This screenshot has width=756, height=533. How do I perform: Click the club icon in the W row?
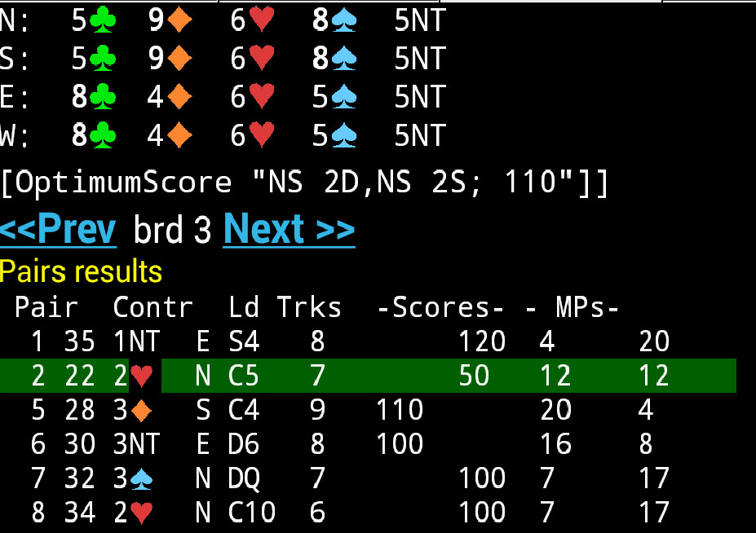coord(104,135)
